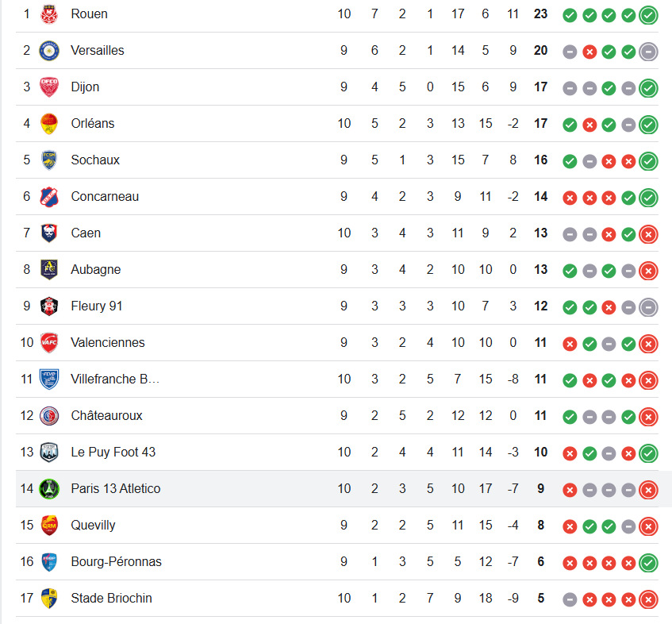The height and width of the screenshot is (624, 672).
Task: Open Dijon's latest circled win result
Action: click(x=648, y=88)
